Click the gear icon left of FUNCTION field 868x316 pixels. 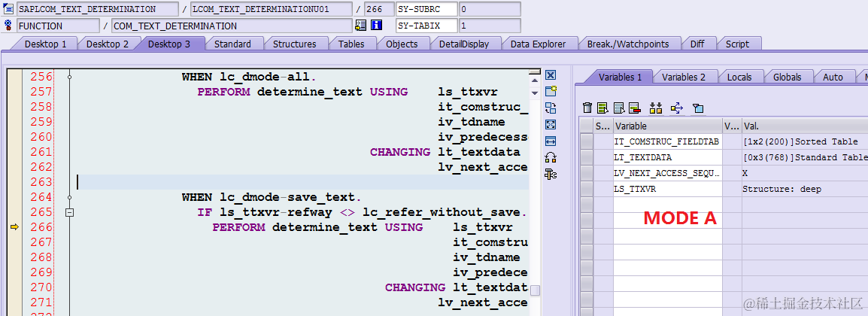[8, 26]
